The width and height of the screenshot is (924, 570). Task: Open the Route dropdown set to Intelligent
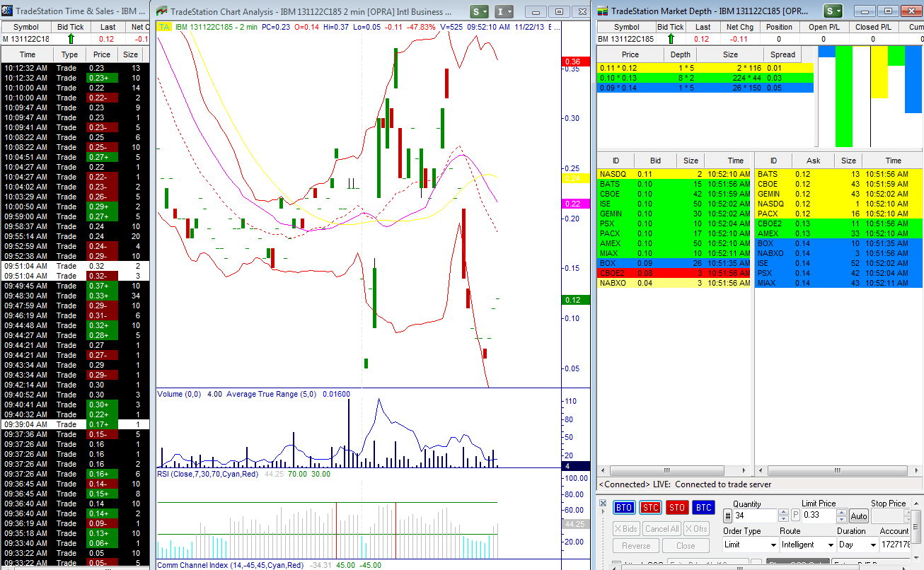pyautogui.click(x=807, y=545)
